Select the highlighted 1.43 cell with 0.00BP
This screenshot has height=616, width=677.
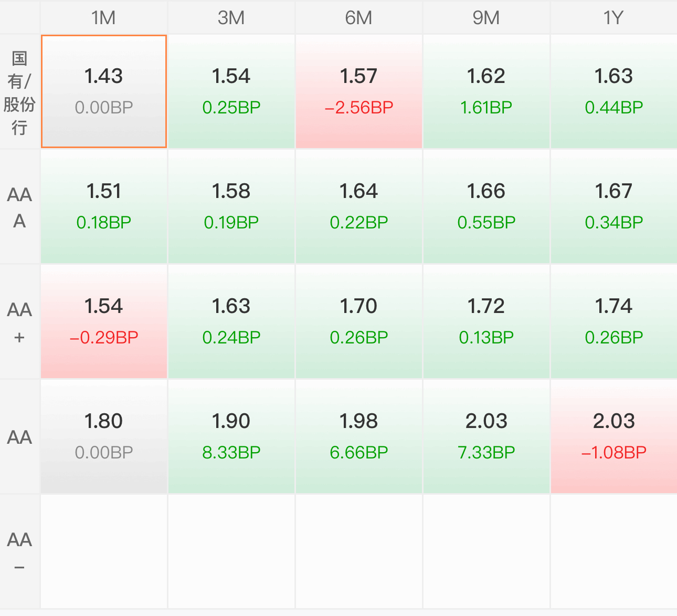point(104,91)
